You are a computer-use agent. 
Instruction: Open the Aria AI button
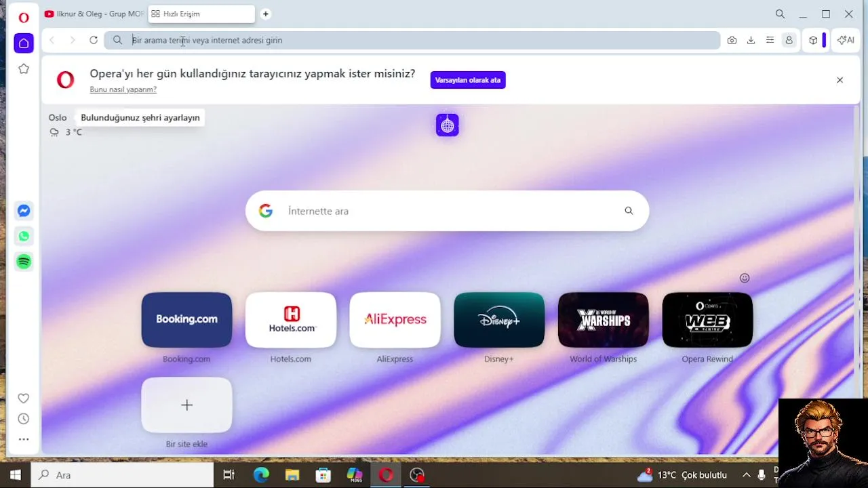pos(846,40)
